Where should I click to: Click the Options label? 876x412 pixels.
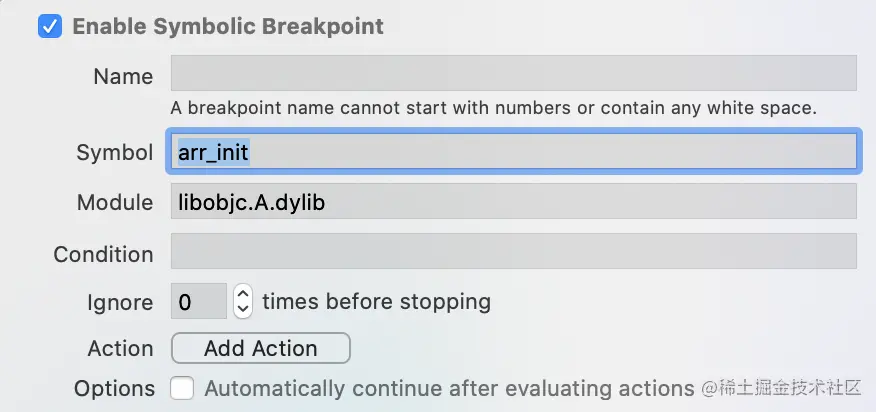[x=115, y=389]
